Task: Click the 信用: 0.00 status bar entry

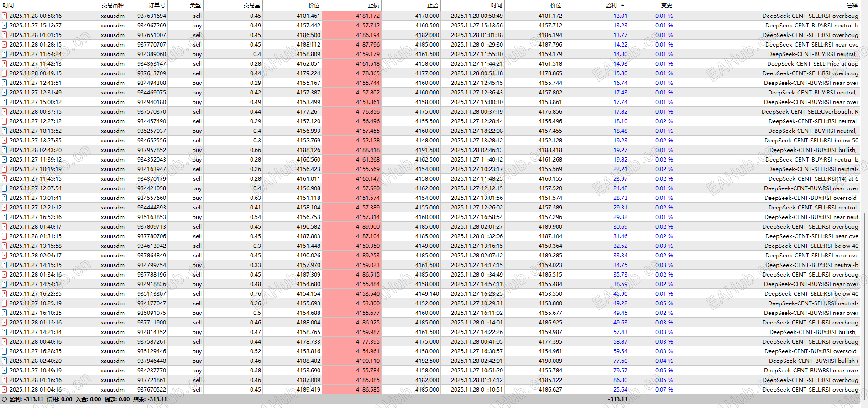Action: (x=59, y=399)
